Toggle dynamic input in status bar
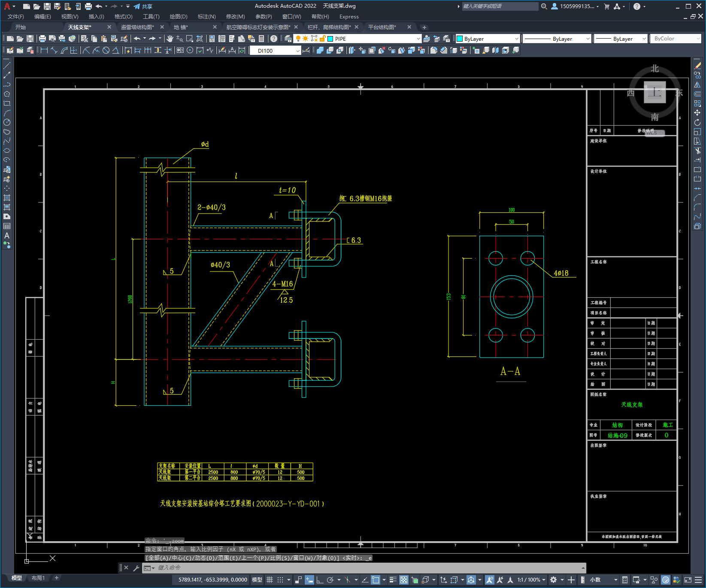This screenshot has height=588, width=706. [309, 580]
